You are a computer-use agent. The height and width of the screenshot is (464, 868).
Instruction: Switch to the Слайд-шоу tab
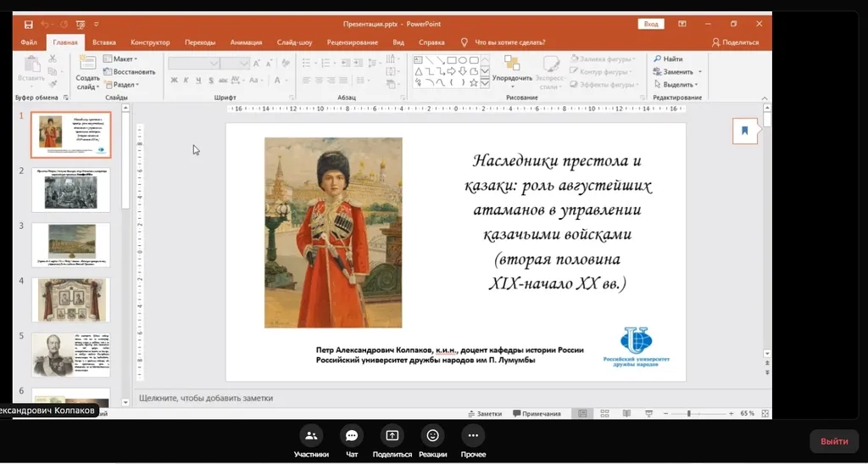coord(294,42)
